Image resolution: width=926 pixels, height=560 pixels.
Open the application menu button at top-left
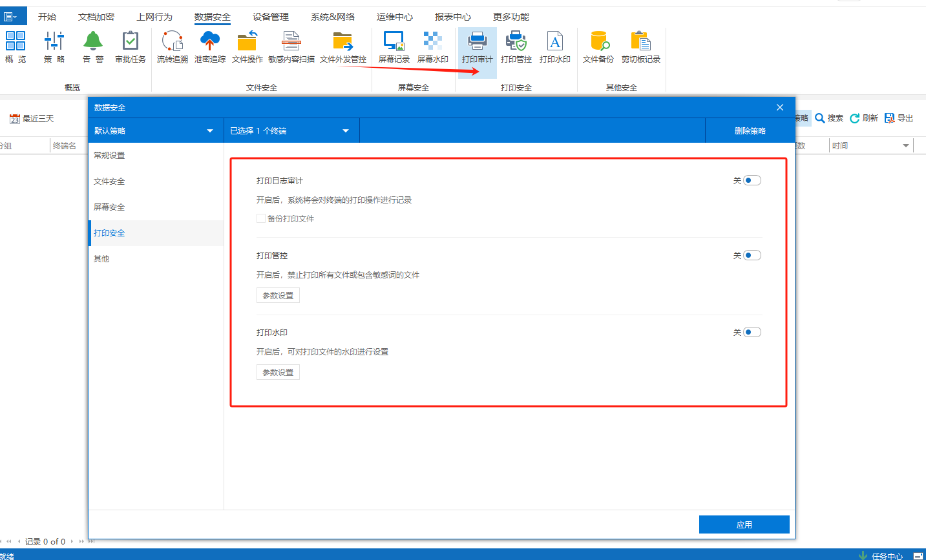(12, 16)
